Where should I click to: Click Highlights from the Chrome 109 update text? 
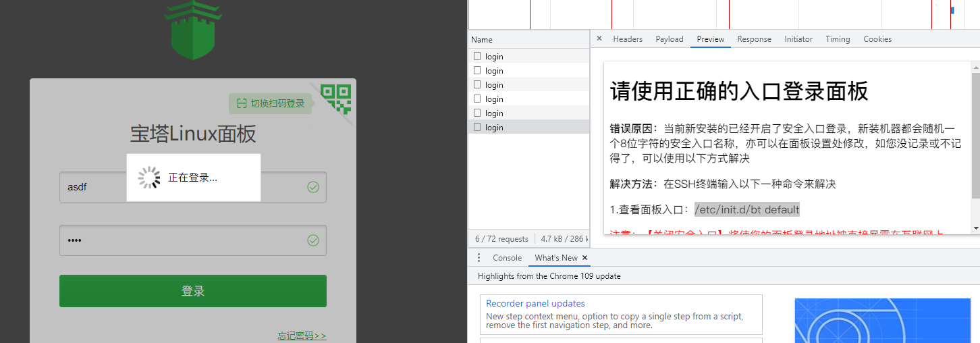[549, 276]
